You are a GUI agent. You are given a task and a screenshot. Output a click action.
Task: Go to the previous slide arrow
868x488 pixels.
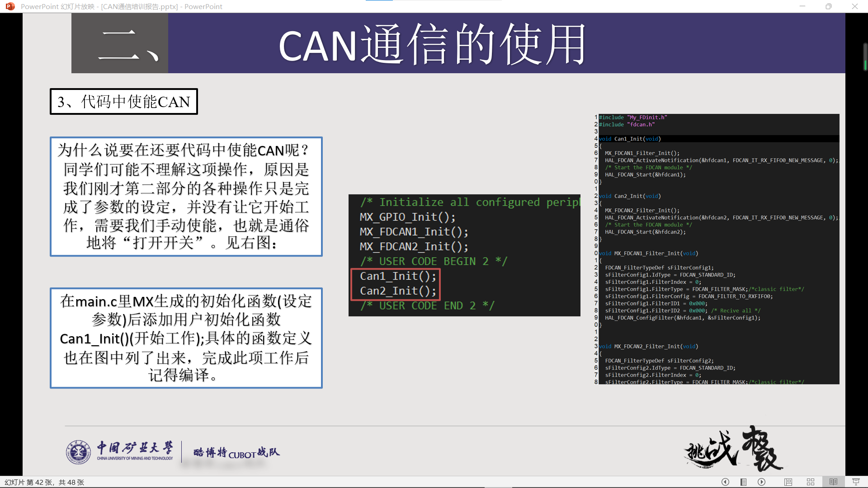tap(725, 482)
